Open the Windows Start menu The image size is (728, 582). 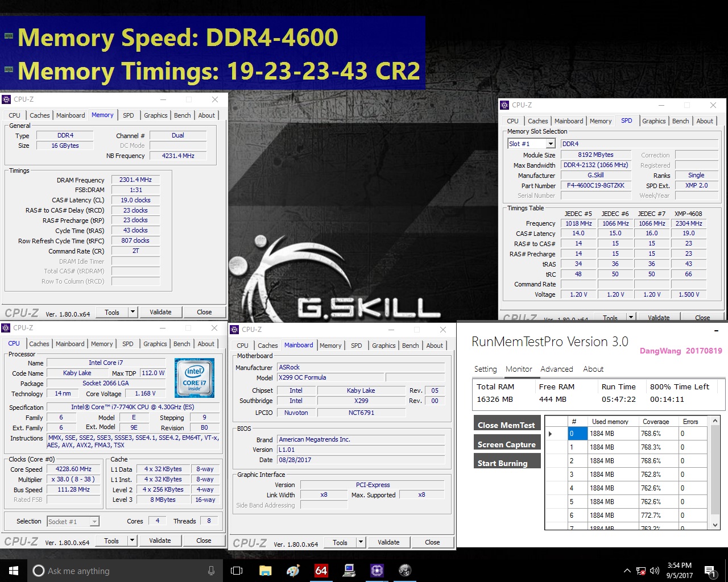click(14, 571)
